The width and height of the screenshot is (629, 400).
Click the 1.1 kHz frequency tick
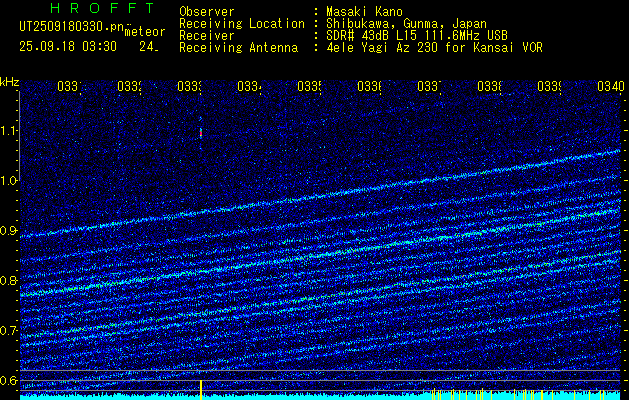9,131
